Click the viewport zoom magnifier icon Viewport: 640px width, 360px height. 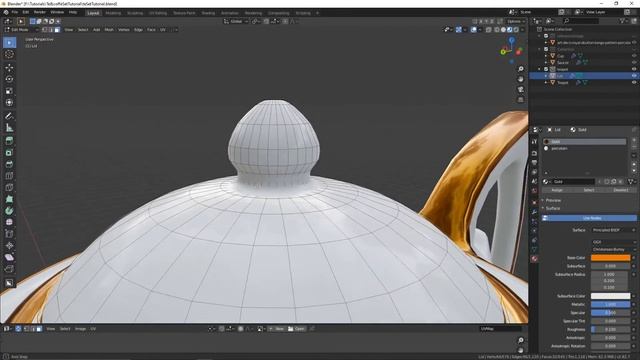click(x=521, y=69)
